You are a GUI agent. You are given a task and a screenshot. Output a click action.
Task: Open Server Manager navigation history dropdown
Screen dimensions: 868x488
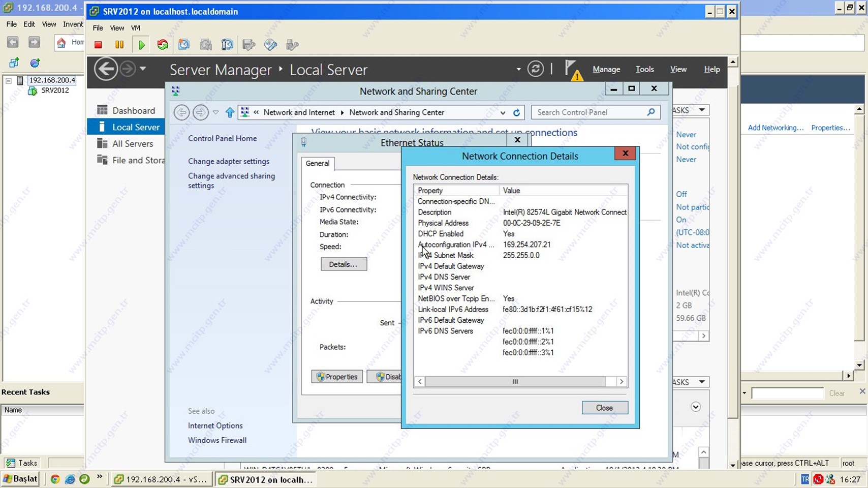tap(143, 69)
